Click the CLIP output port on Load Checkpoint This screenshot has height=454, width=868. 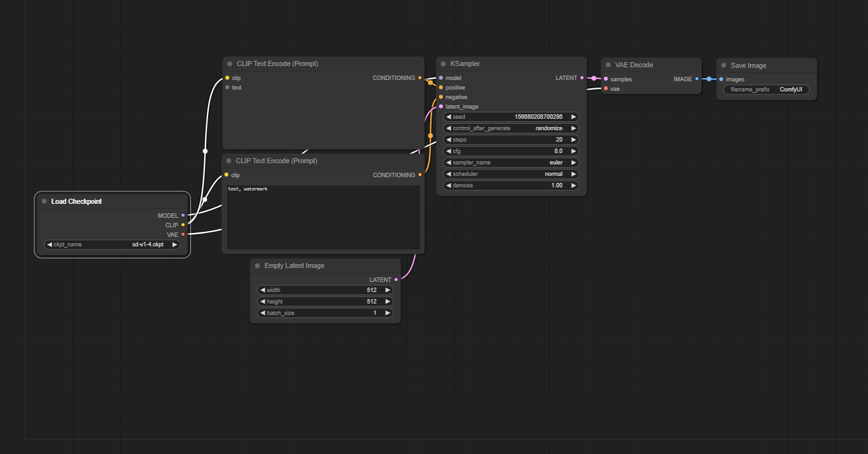tap(183, 225)
